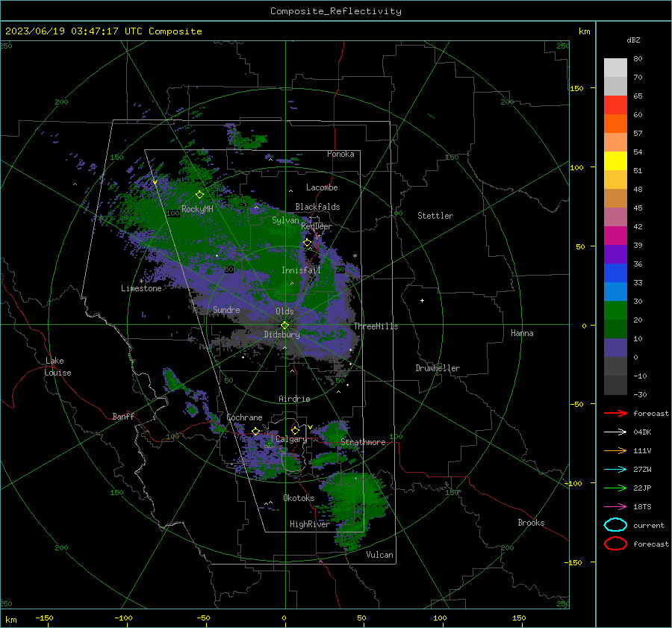Image resolution: width=672 pixels, height=628 pixels.
Task: Click the green 22JP arrow legend icon
Action: (615, 488)
